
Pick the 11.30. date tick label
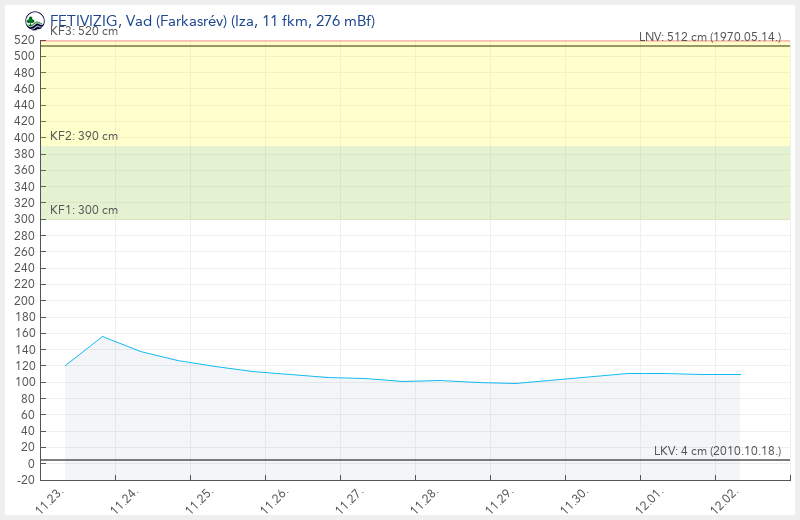pyautogui.click(x=575, y=500)
